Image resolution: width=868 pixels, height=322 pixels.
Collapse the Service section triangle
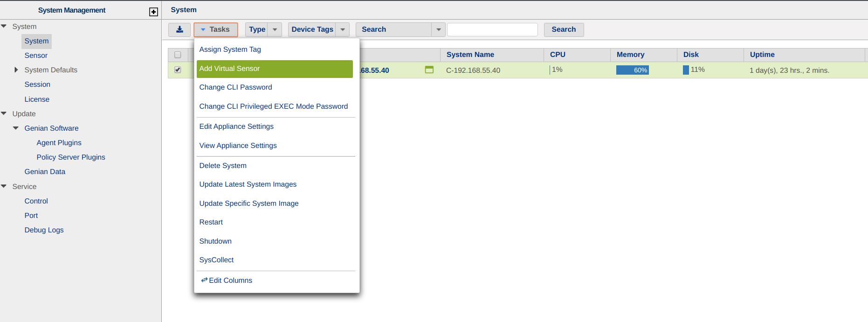coord(4,186)
